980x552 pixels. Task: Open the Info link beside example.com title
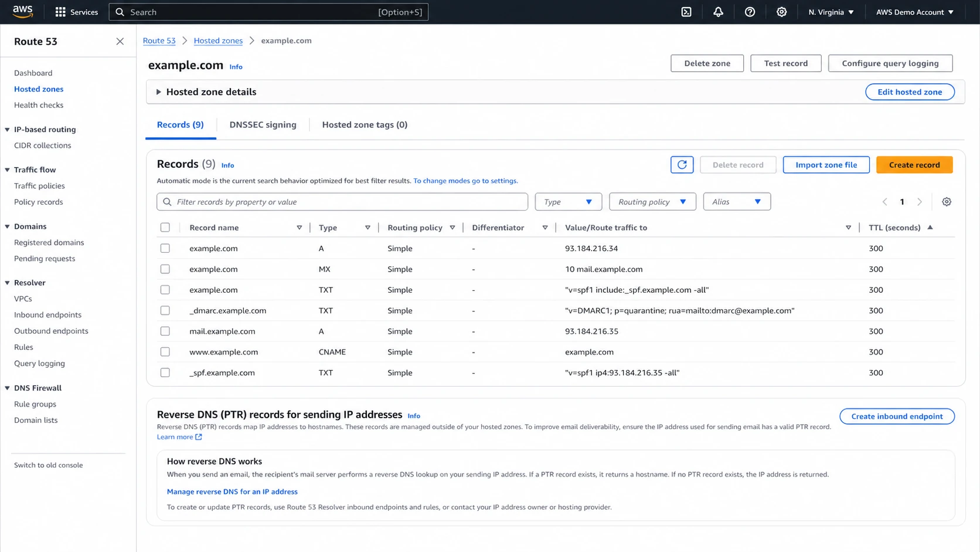236,67
